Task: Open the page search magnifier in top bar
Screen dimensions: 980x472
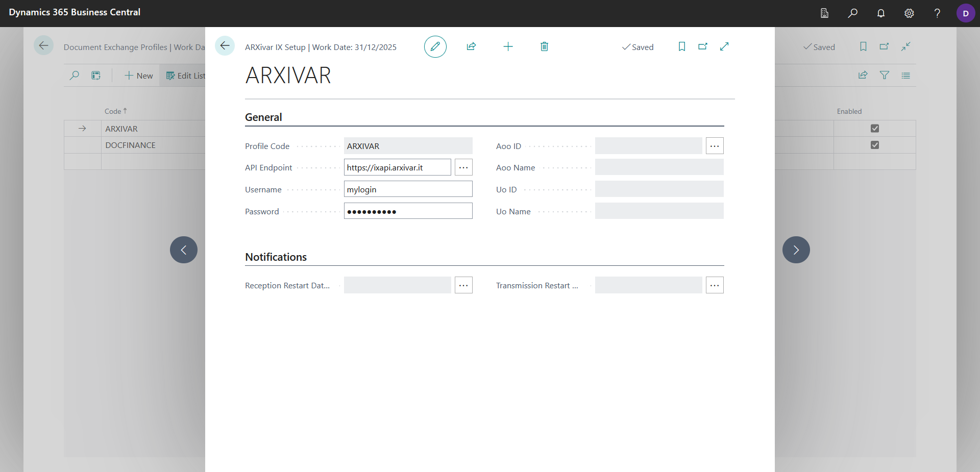Action: (x=853, y=13)
